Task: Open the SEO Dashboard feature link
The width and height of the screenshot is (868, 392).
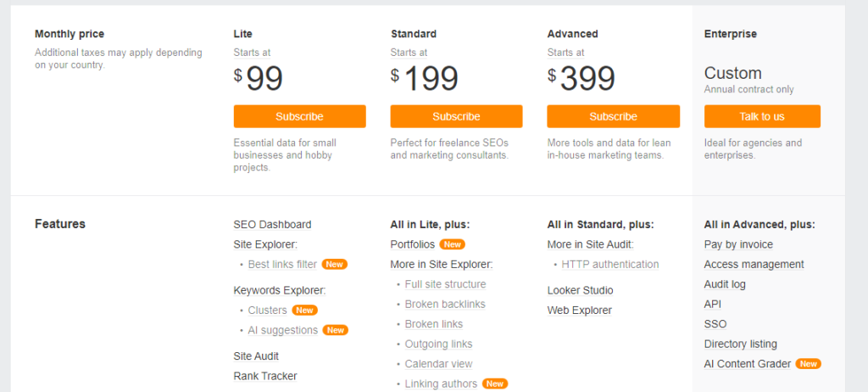Action: click(272, 225)
